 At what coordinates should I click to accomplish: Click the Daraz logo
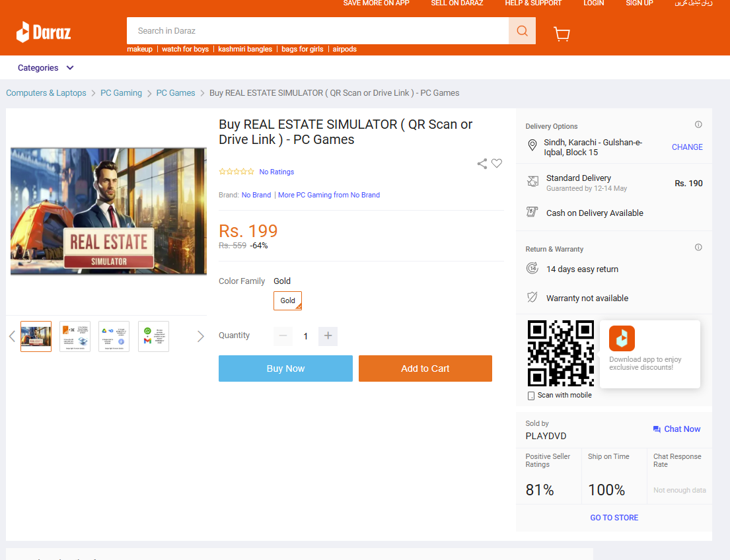pos(44,32)
